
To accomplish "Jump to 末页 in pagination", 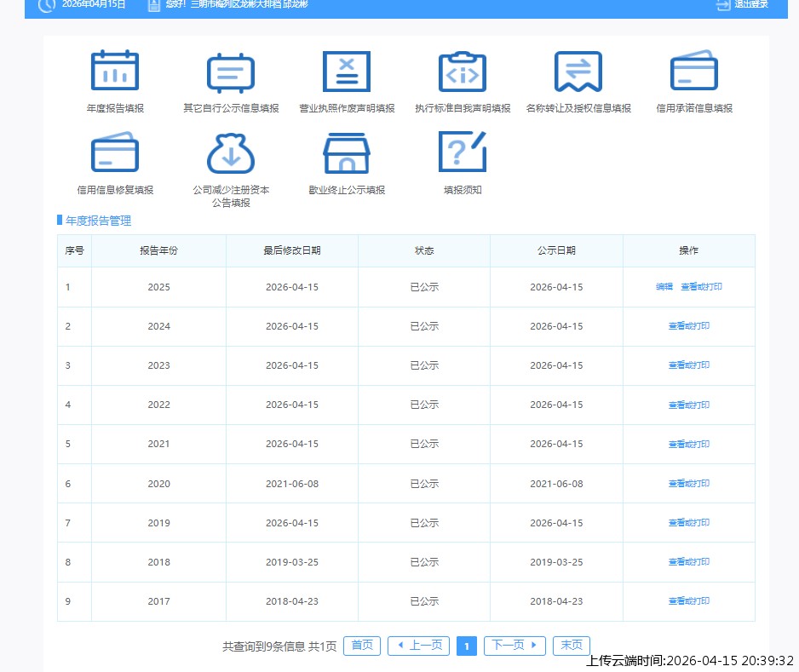I will click(571, 646).
